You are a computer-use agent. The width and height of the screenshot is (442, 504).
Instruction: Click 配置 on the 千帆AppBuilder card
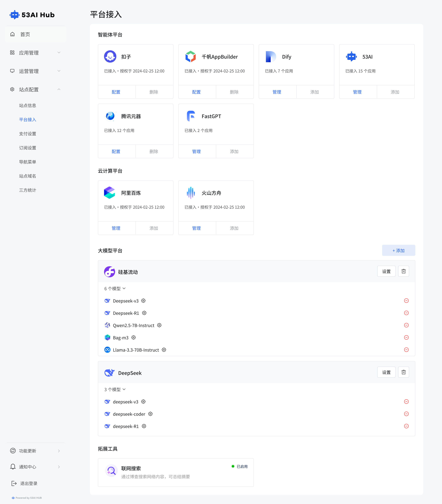coord(197,92)
